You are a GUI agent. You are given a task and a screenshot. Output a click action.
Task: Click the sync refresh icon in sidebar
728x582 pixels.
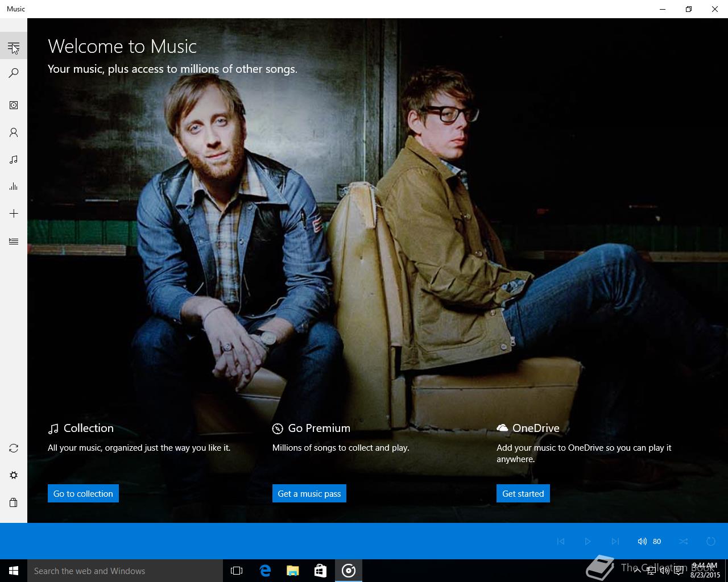[14, 448]
